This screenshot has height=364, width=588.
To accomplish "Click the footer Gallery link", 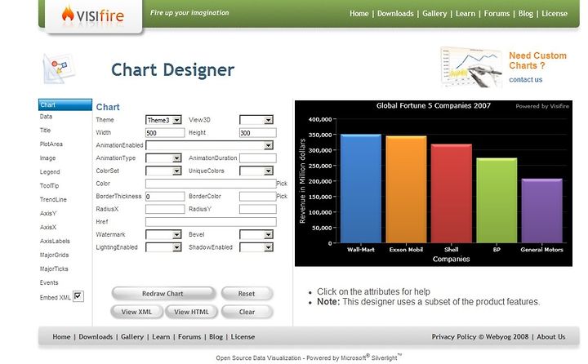I will click(x=132, y=336).
